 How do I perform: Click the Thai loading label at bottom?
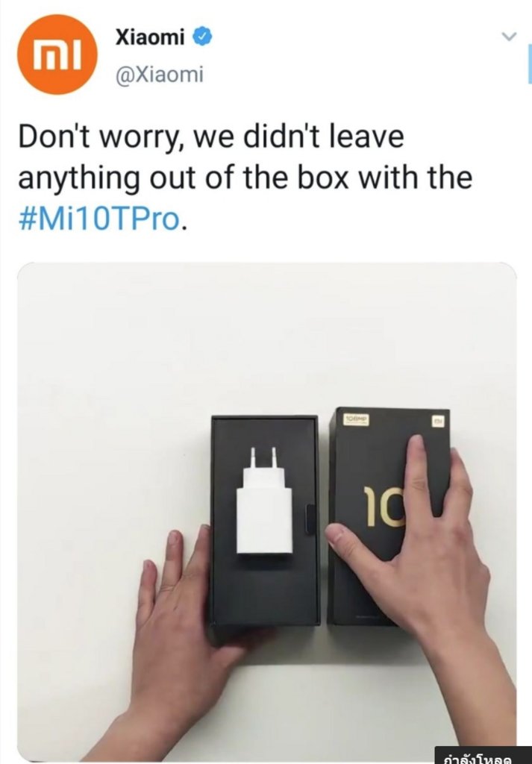[480, 757]
